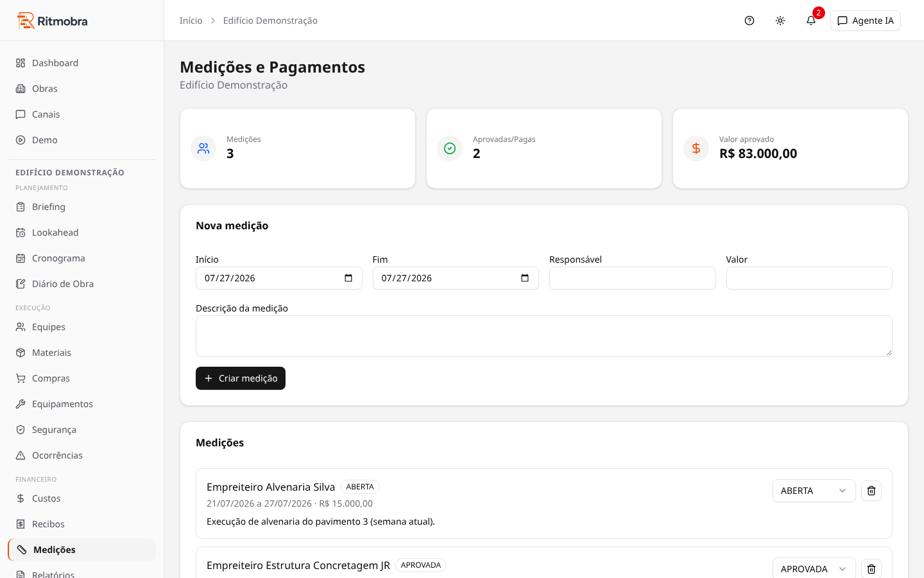Open Briefing in the sidebar
Viewport: 924px width, 578px height.
81,207
